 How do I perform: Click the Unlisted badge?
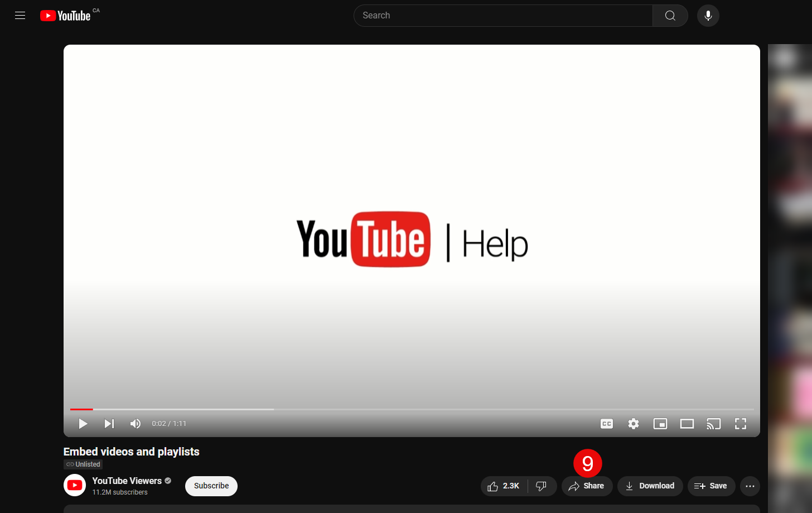pyautogui.click(x=83, y=464)
